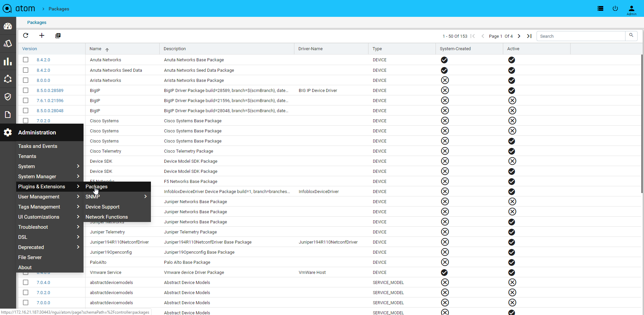Select checkbox for BigIP 8.5.0.0.28589
The image size is (644, 315).
[x=26, y=90]
